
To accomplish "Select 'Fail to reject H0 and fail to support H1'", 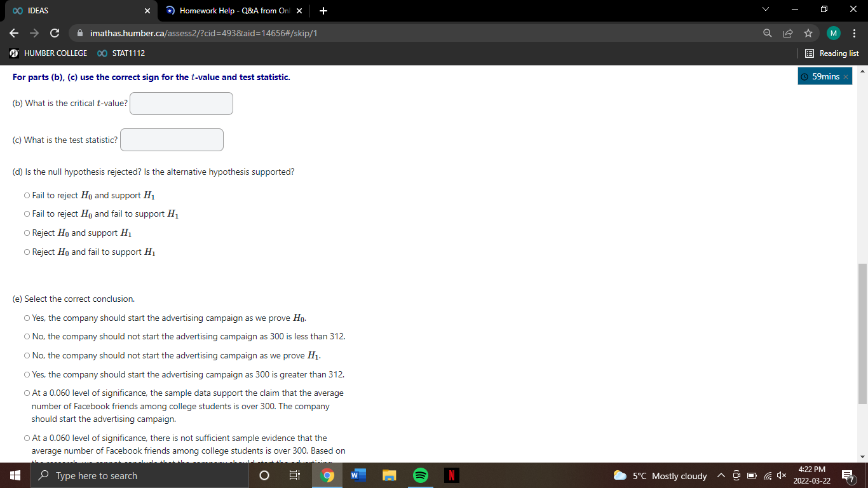I will (x=26, y=213).
